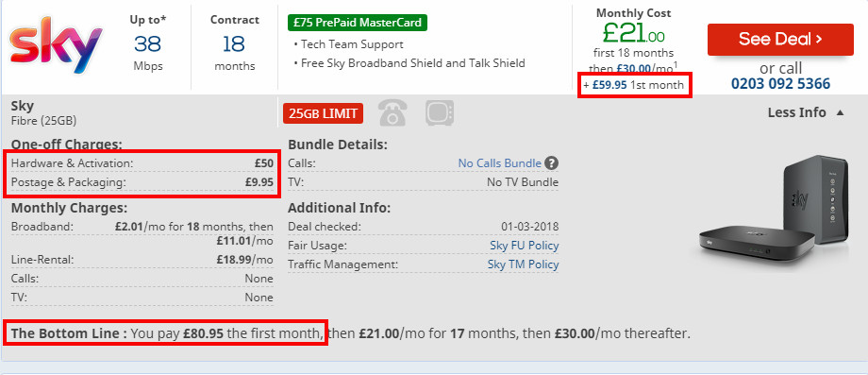Screen dimensions: 868x375
Task: Click the Bottom Line summary text
Action: click(350, 334)
